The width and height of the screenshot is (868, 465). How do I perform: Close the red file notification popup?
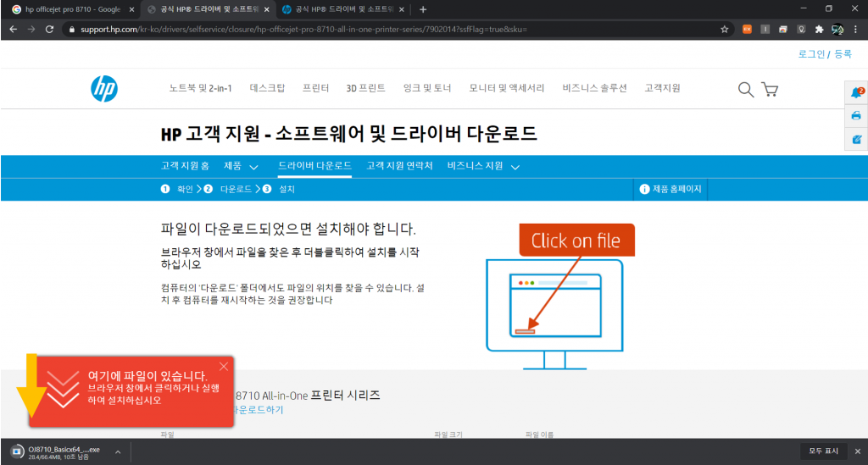224,366
